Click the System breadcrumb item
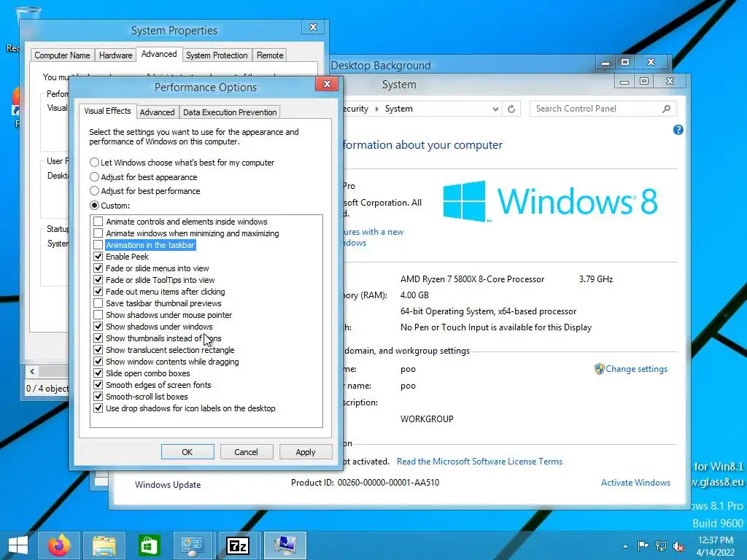This screenshot has height=560, width=747. [x=399, y=109]
